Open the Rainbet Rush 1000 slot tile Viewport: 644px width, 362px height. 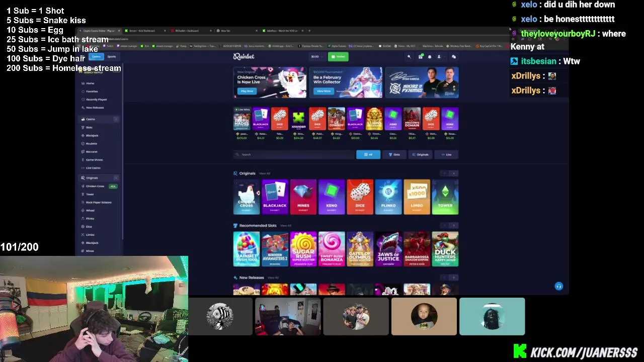pos(247,249)
